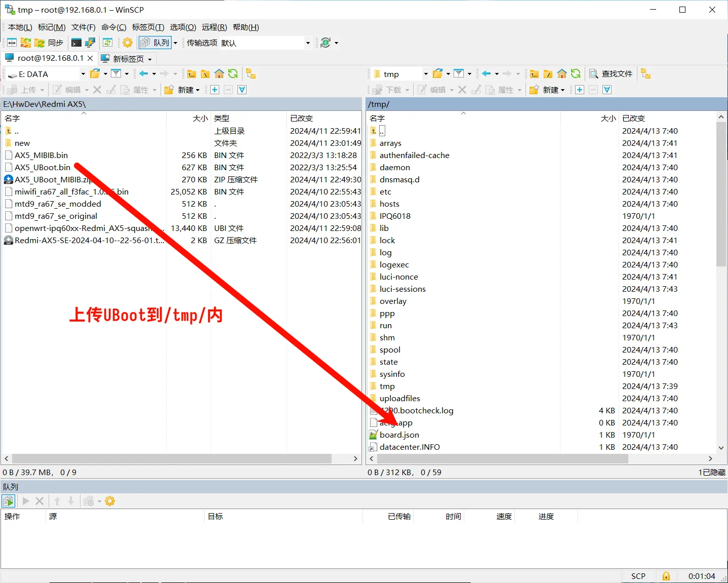Image resolution: width=728 pixels, height=583 pixels.
Task: Open the 文件(F) menu
Action: point(84,27)
